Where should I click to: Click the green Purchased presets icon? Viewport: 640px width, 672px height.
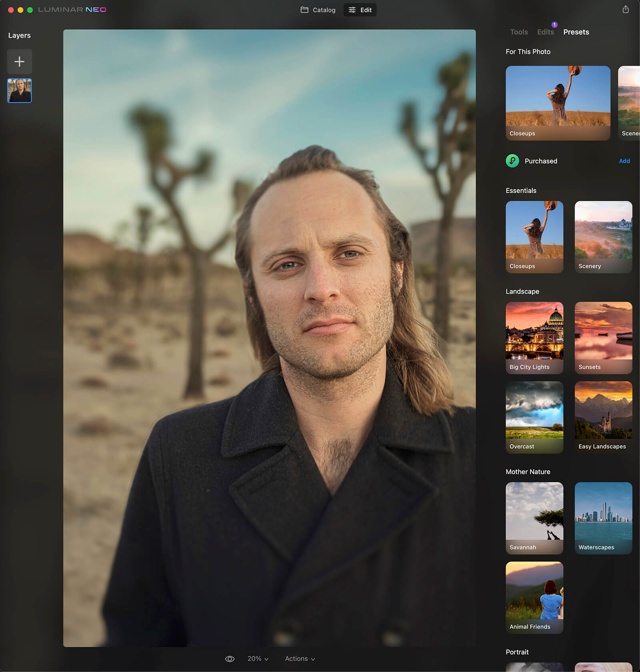[x=512, y=161]
